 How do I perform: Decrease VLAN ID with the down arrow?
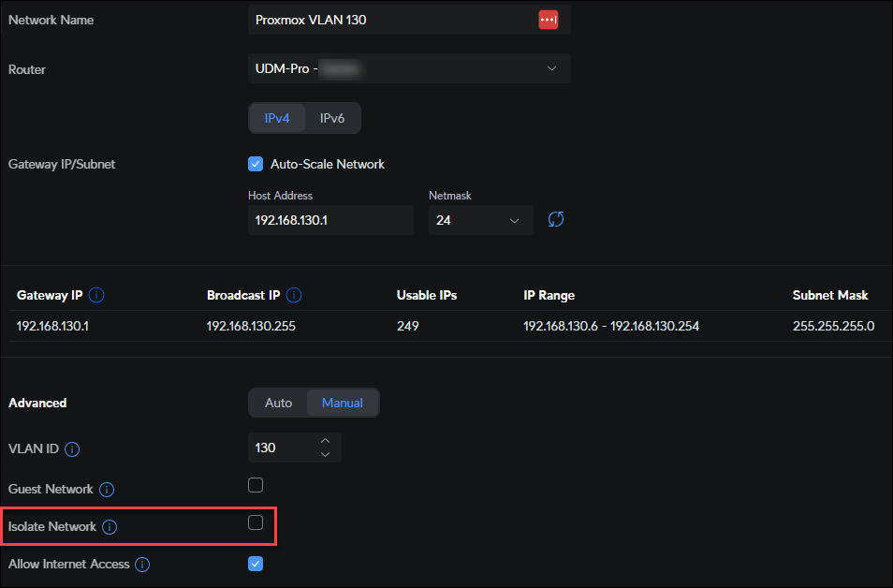[325, 455]
